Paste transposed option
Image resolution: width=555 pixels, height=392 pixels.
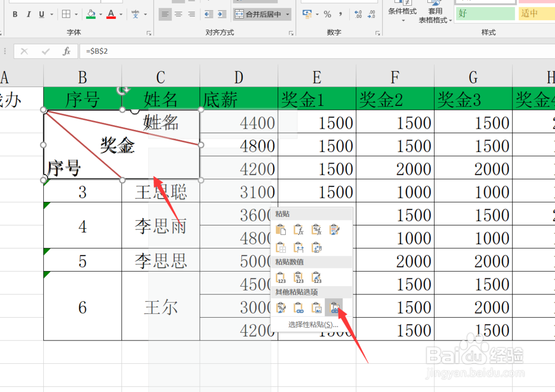(316, 247)
